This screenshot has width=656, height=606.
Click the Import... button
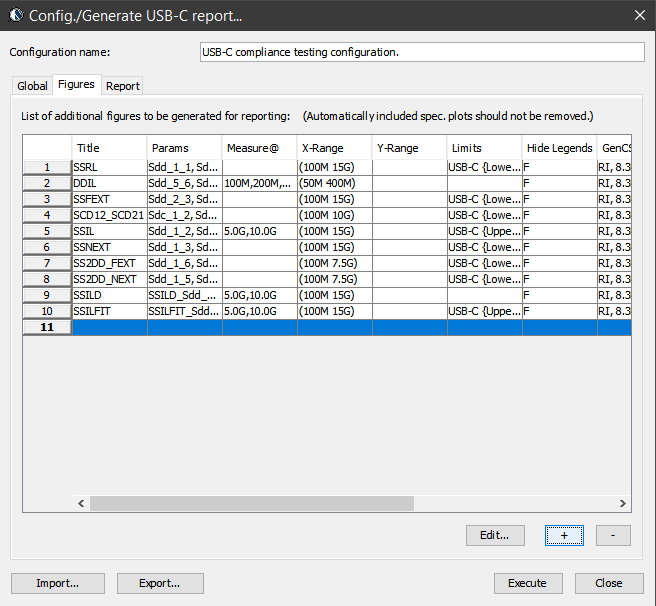pyautogui.click(x=57, y=583)
